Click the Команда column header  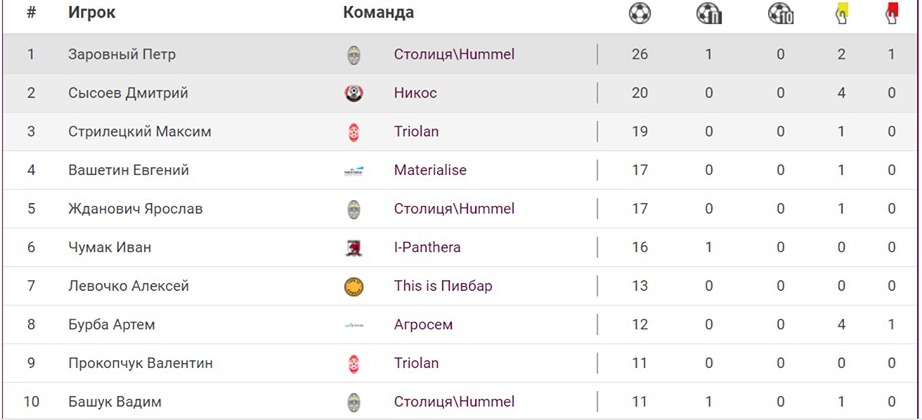pyautogui.click(x=378, y=13)
